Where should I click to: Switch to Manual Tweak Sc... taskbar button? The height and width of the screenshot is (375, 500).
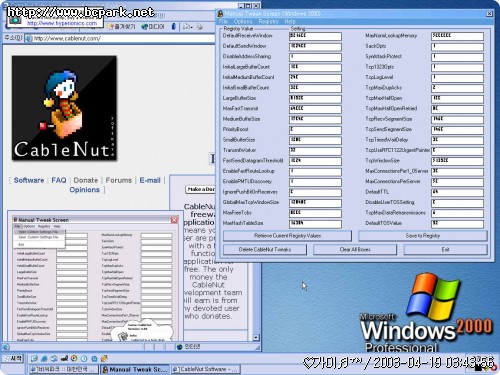(135, 369)
